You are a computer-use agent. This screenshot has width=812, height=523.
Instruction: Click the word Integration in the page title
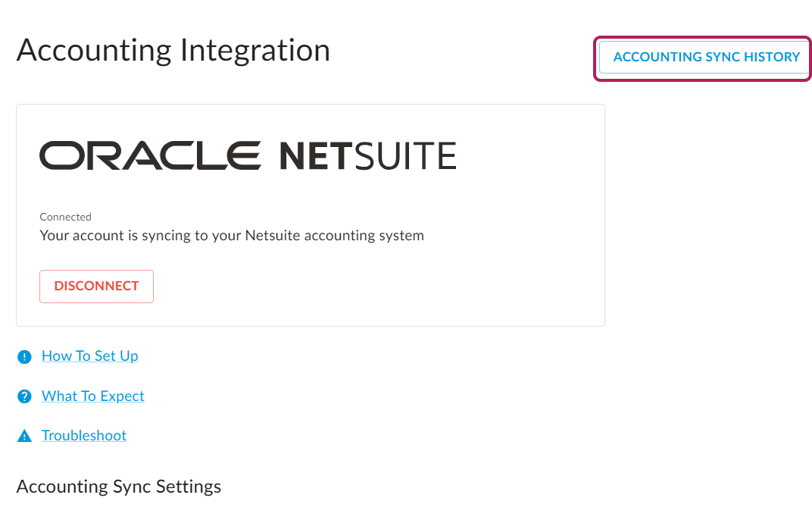255,50
